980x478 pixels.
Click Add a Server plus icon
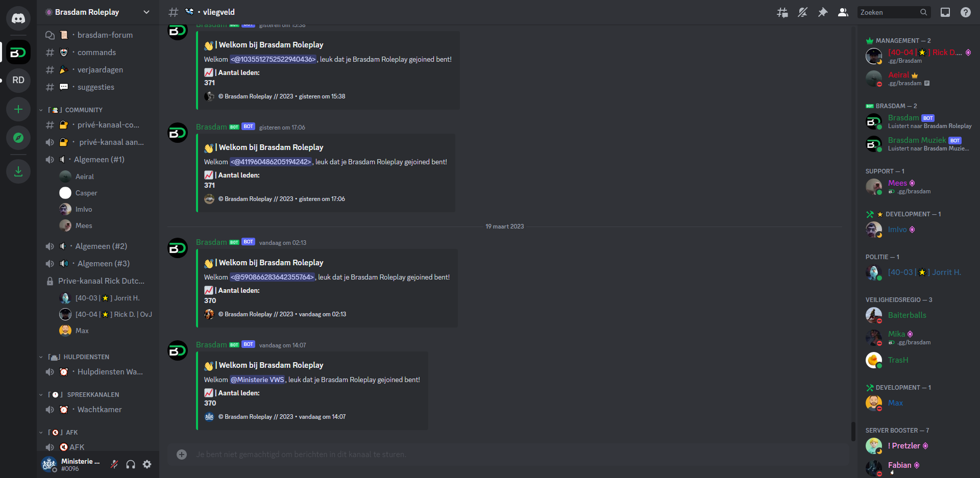click(x=18, y=109)
